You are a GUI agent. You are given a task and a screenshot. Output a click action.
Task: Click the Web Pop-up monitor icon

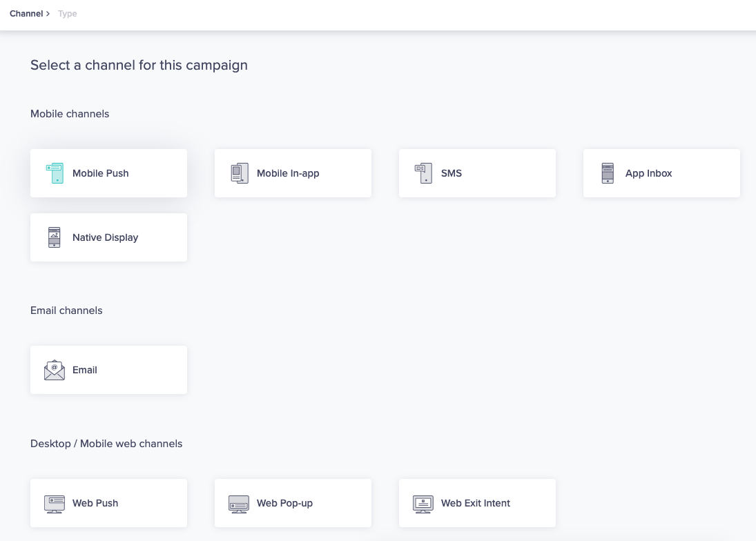[x=239, y=503]
